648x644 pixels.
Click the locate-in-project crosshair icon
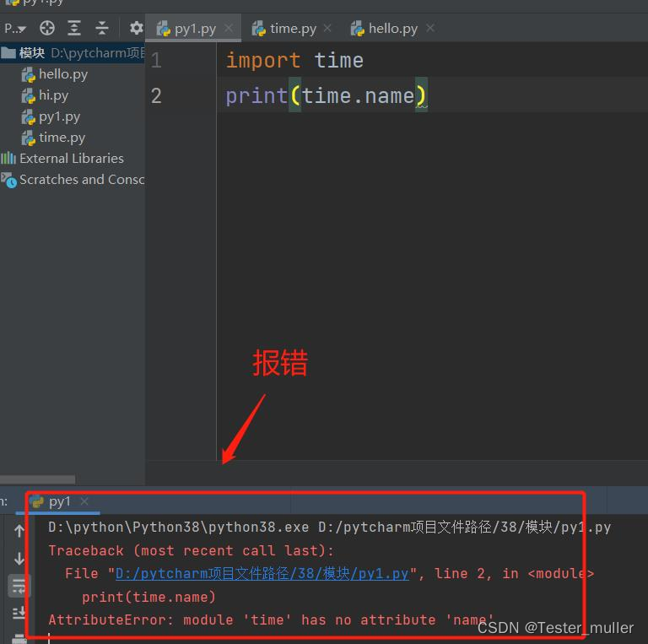[47, 28]
